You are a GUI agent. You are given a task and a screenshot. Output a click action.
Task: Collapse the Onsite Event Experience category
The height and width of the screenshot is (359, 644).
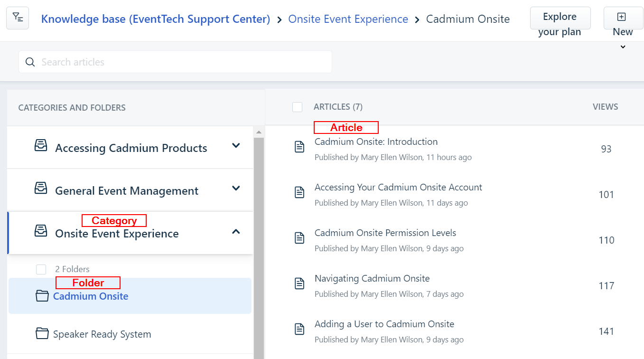(236, 231)
